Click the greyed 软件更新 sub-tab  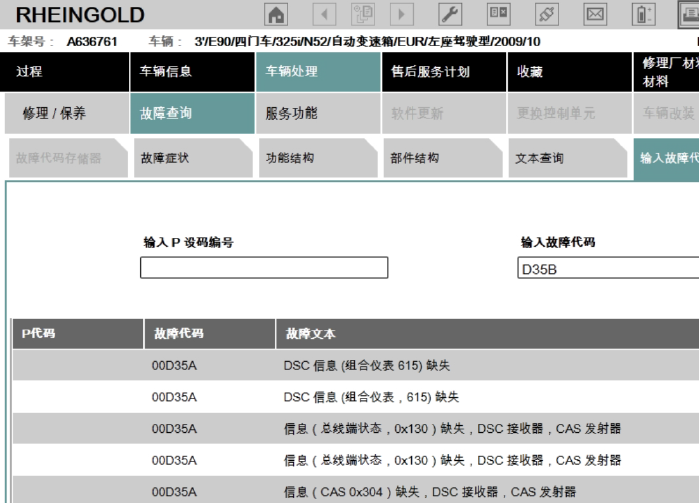point(444,113)
